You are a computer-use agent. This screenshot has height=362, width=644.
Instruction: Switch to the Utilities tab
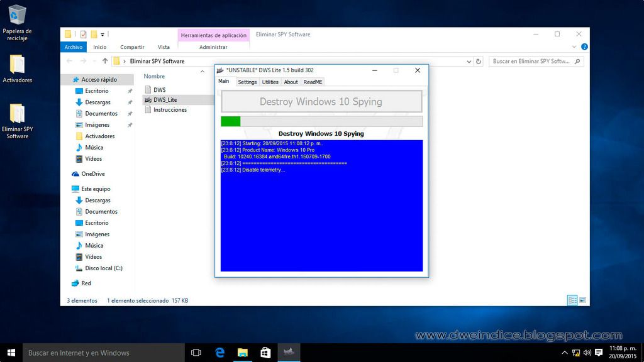coord(270,82)
